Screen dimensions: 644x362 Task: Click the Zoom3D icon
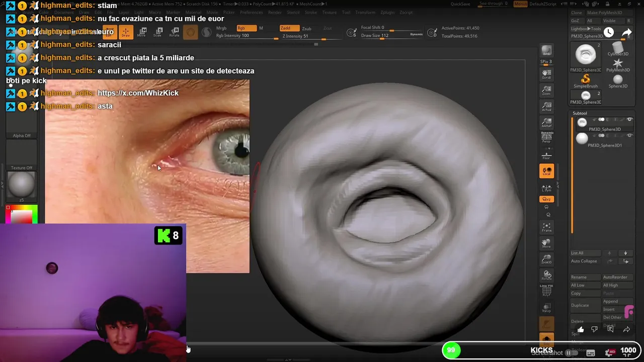(x=546, y=259)
